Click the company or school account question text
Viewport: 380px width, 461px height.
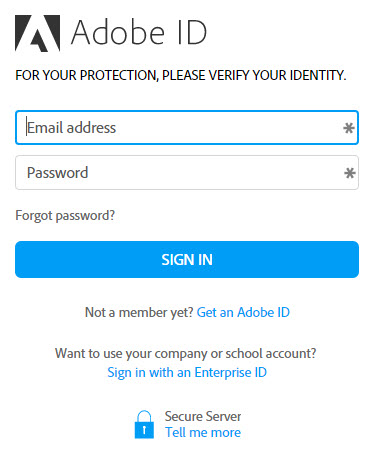[186, 353]
